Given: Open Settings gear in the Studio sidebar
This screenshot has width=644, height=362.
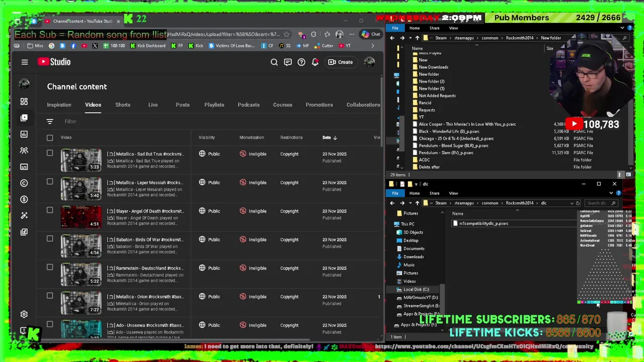Looking at the screenshot, I should click(x=24, y=314).
